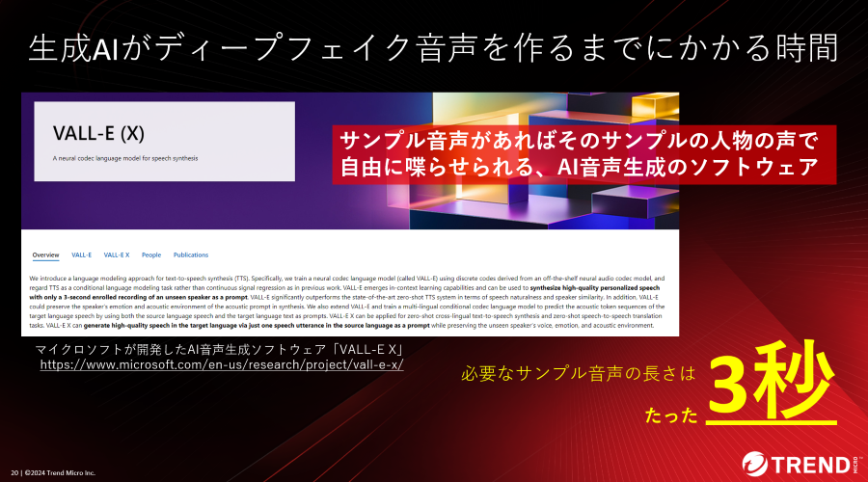This screenshot has width=868, height=482.
Task: Click the subtitle 'A neural codec language model'
Action: pyautogui.click(x=125, y=157)
